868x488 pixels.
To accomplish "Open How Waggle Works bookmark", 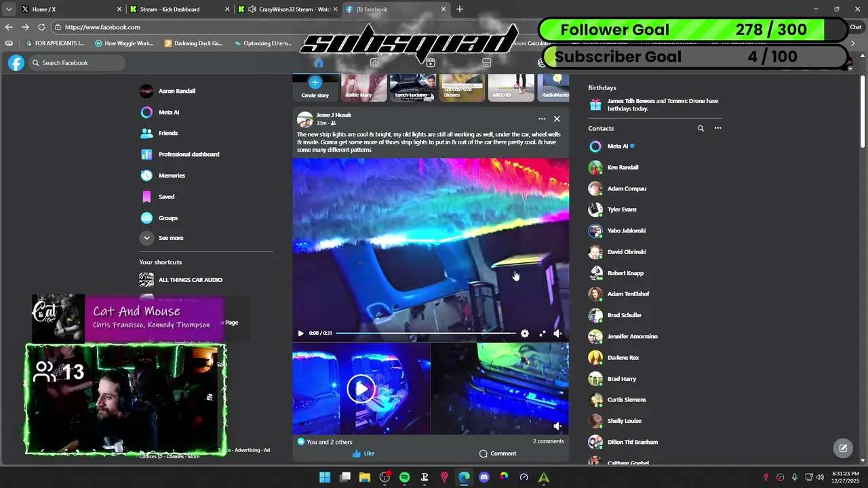I will tap(125, 43).
